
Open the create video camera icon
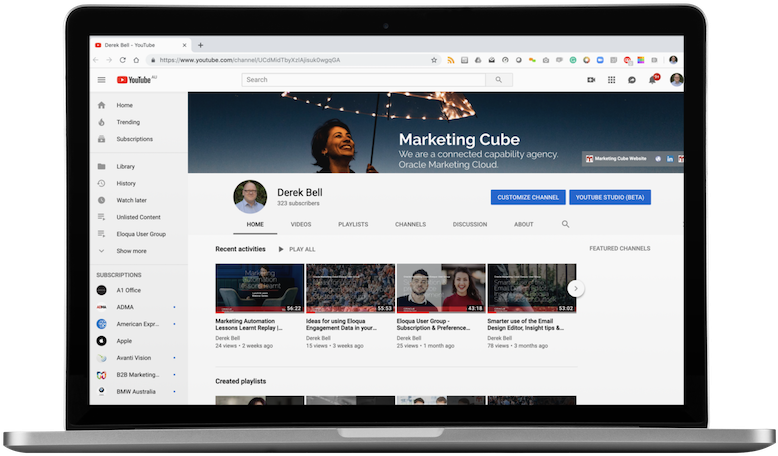click(x=591, y=80)
